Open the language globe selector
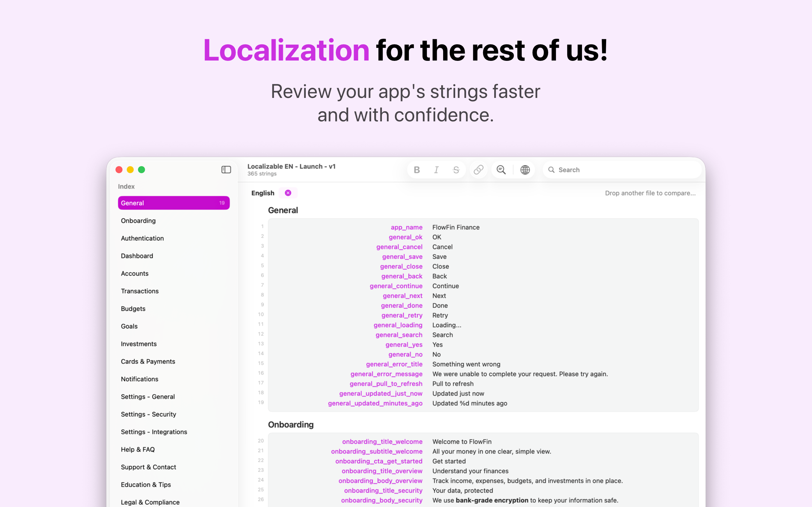The width and height of the screenshot is (812, 507). coord(525,170)
